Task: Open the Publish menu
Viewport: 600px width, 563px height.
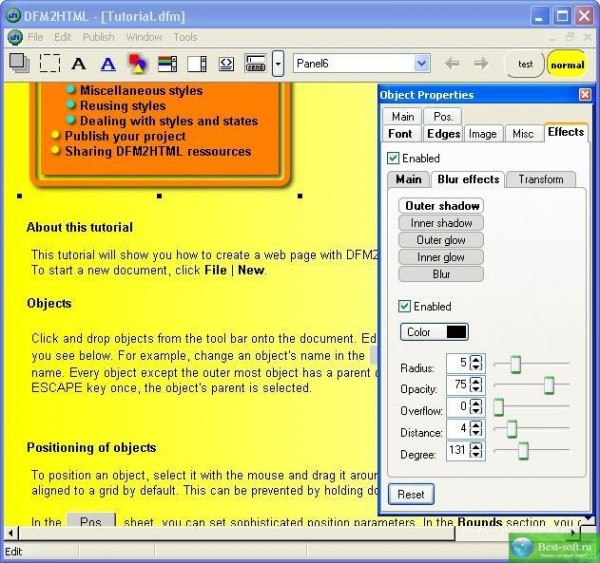Action: click(98, 37)
